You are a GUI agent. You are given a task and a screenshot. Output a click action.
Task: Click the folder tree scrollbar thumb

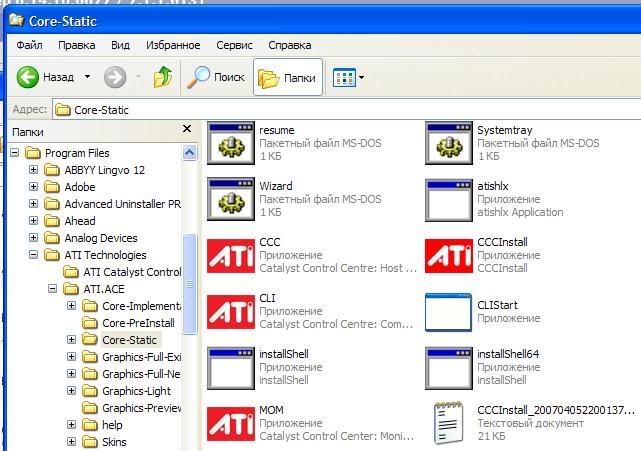coord(189,284)
